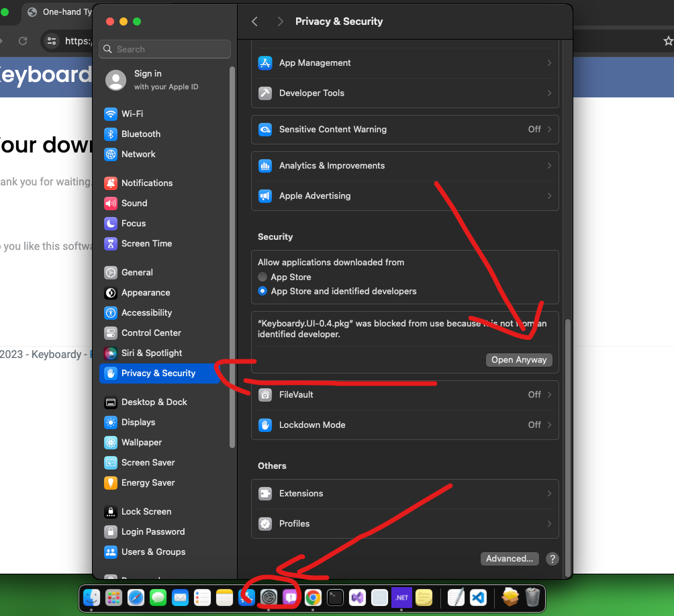The image size is (674, 616).
Task: Open Visual Studio from the Dock
Action: pos(357,597)
